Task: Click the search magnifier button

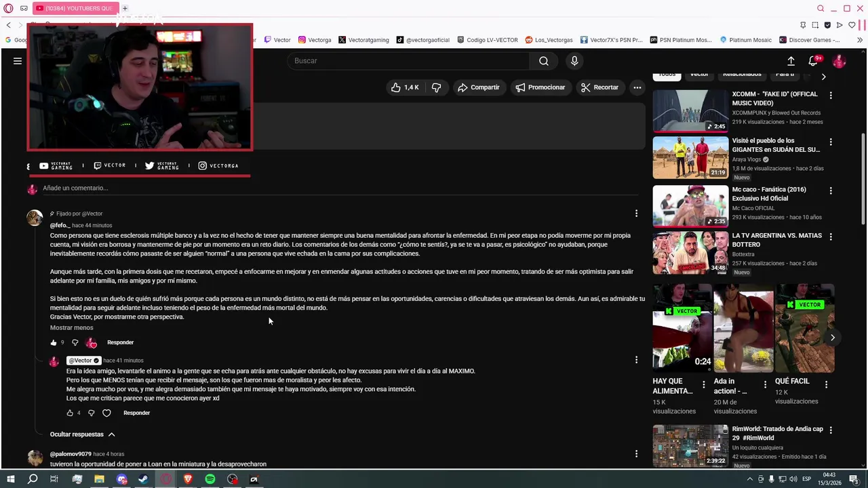Action: tap(544, 61)
